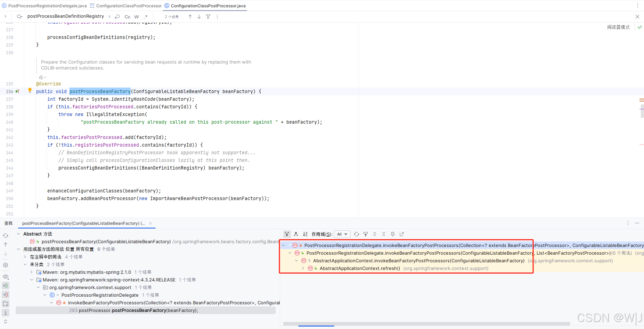Open find usages settings gear
644x329 pixels.
click(x=6, y=265)
